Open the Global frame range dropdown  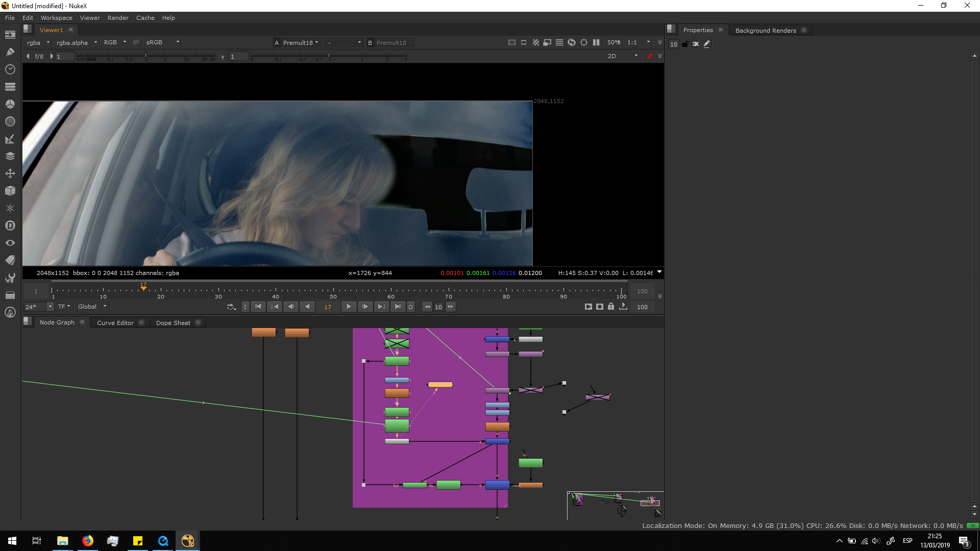(92, 307)
